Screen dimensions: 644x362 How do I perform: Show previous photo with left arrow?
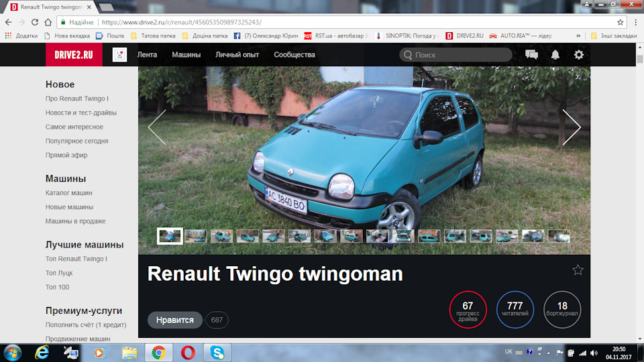coord(157,127)
